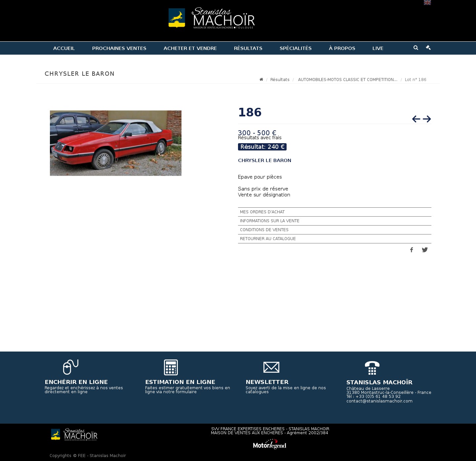Click the 300 - 500 € estimate
The image size is (476, 461).
click(257, 133)
